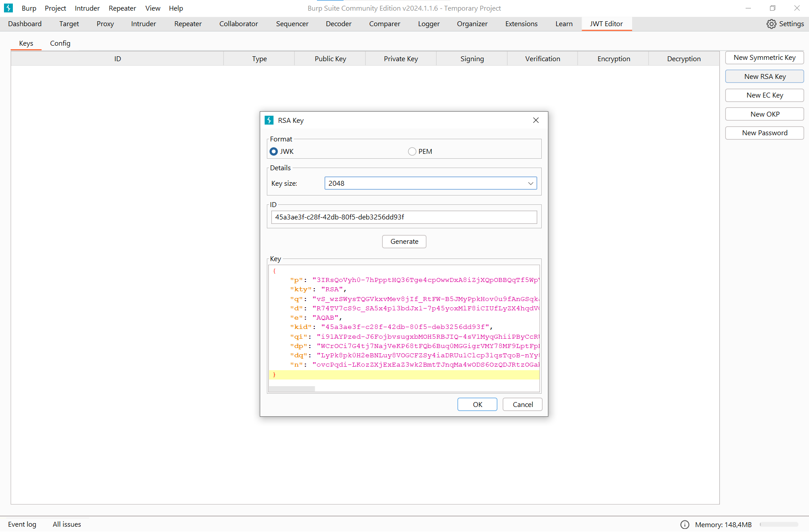Click the Signing column header
The width and height of the screenshot is (809, 532).
[x=472, y=59]
